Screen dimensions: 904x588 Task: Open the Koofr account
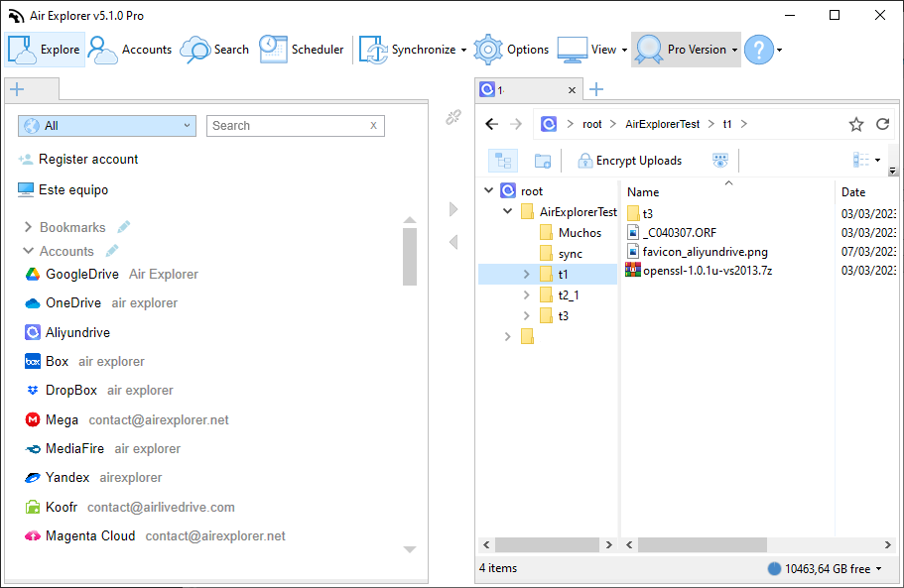point(130,507)
